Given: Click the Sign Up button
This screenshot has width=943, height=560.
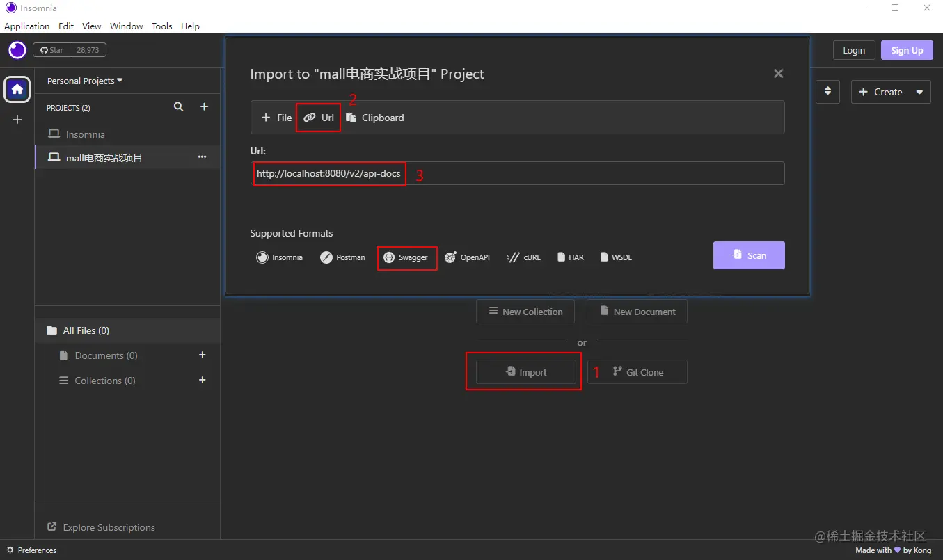Looking at the screenshot, I should (x=907, y=50).
